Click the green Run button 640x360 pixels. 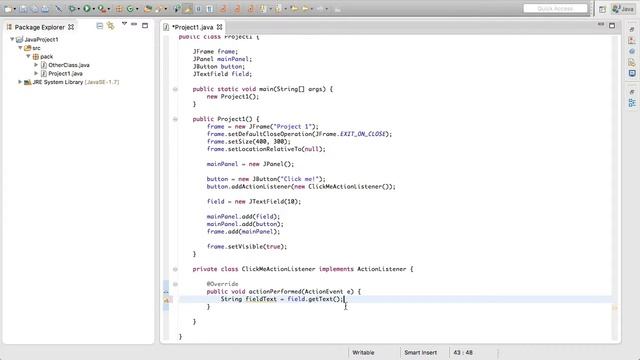coord(87,9)
